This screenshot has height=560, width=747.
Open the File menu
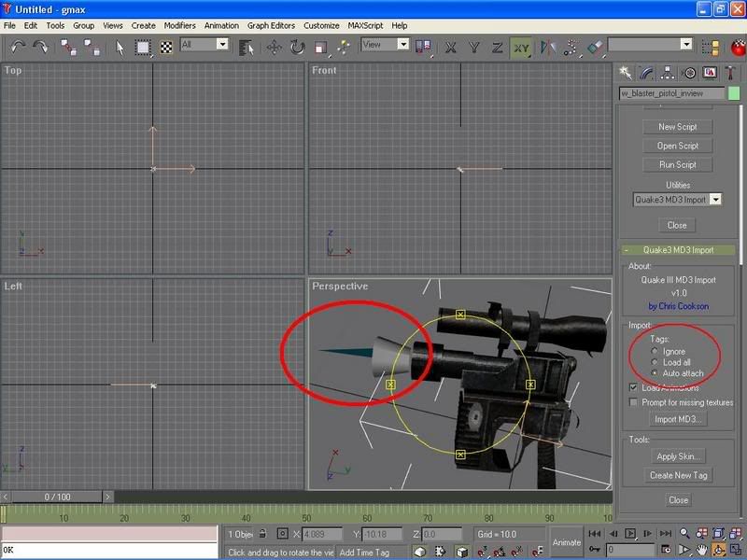pyautogui.click(x=9, y=26)
